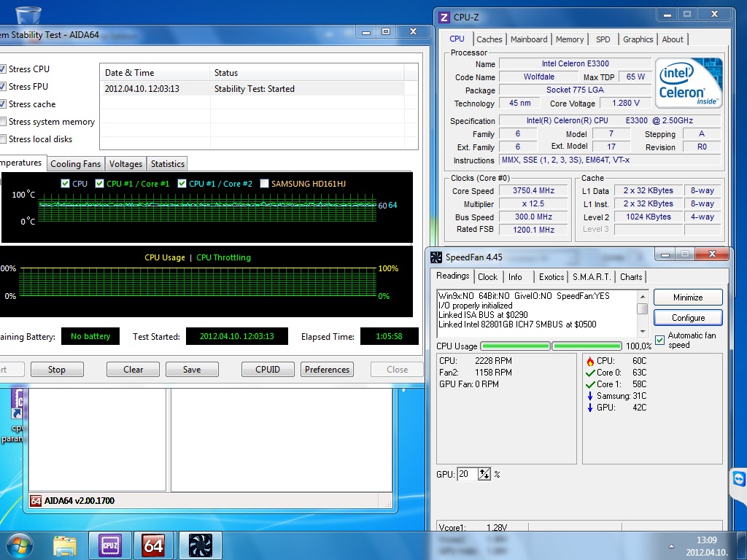Click the Intel Celeron inside logo
747x560 pixels.
689,83
